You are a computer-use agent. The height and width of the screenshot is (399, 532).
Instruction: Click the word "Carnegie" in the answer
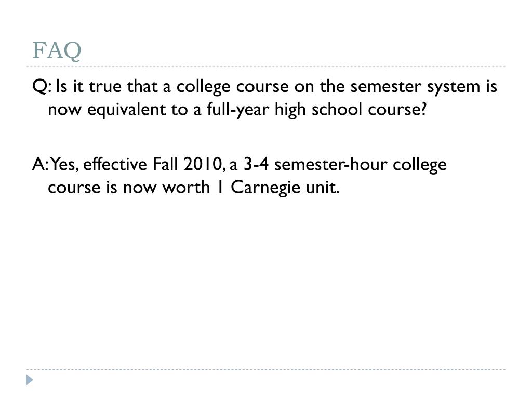(265, 188)
